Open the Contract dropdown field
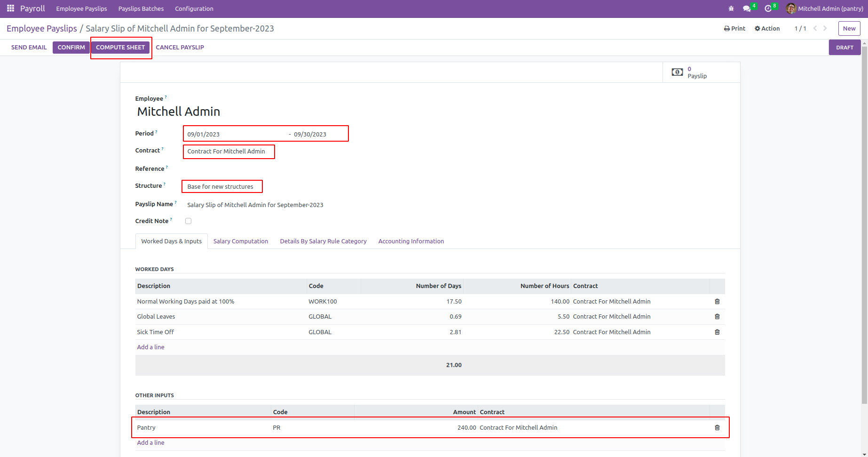 tap(229, 152)
